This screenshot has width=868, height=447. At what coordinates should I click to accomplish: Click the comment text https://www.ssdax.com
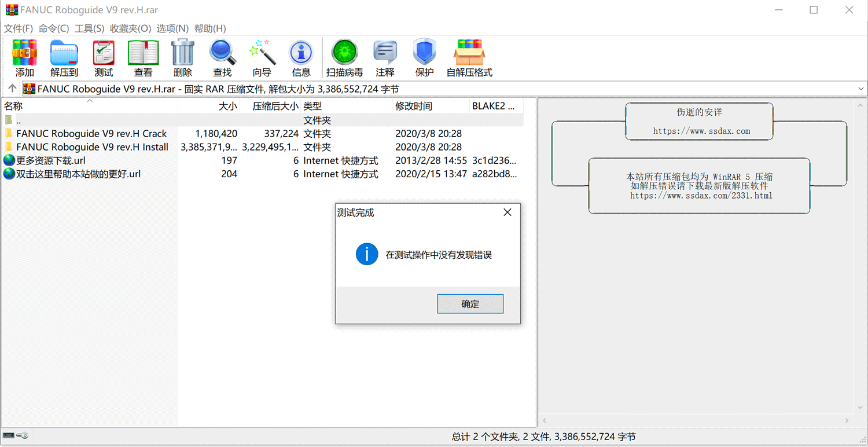click(701, 131)
